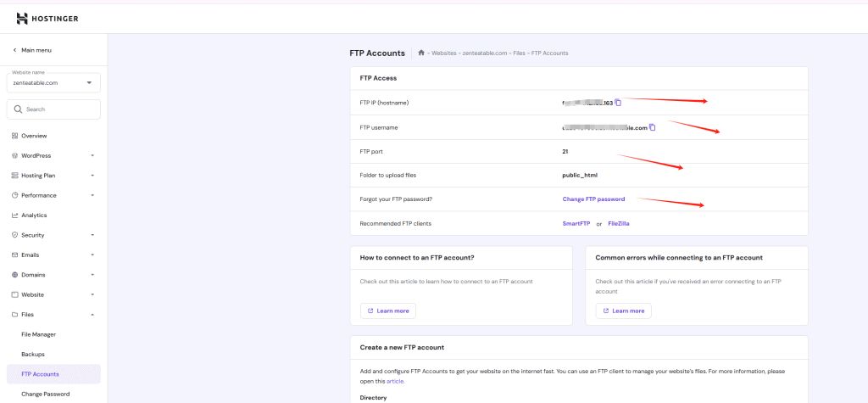Click the Analytics chart icon in sidebar
Viewport: 868px width, 403px height.
click(x=14, y=215)
